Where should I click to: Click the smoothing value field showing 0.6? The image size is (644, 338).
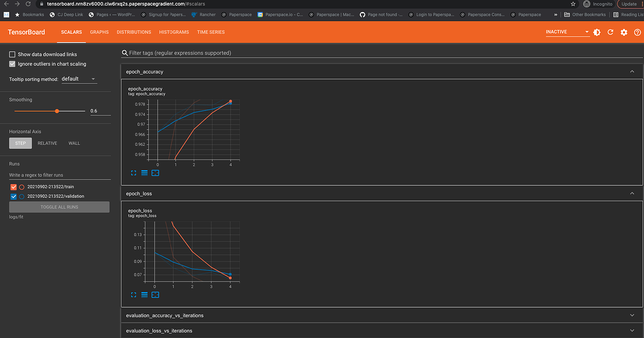(x=100, y=111)
